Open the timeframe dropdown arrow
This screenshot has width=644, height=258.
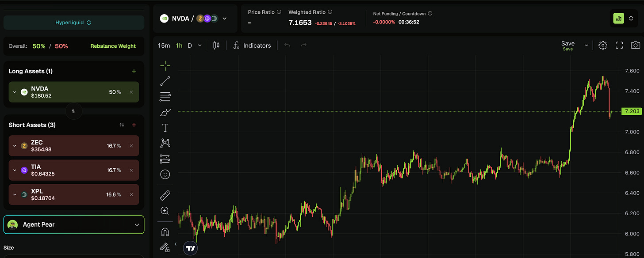[x=200, y=46]
